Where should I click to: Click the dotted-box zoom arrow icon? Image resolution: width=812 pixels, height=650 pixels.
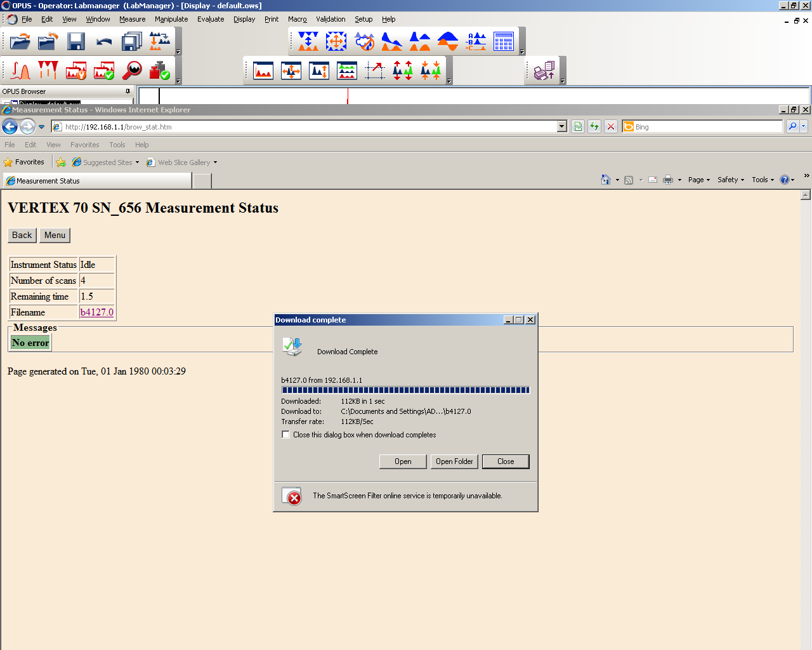tap(375, 70)
